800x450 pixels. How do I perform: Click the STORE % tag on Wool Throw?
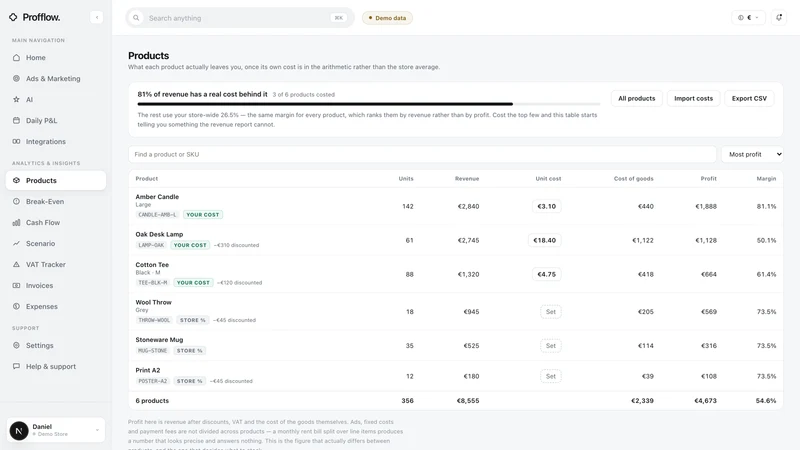(x=192, y=320)
